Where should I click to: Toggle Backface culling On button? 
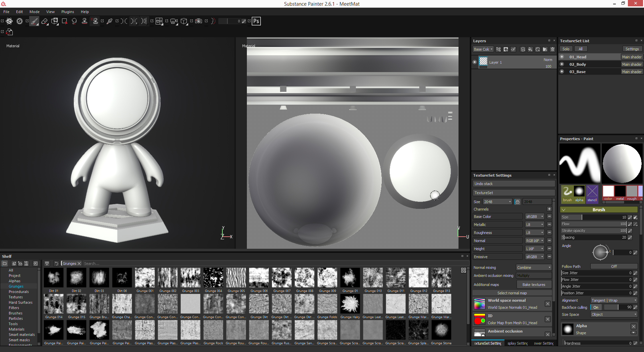pyautogui.click(x=596, y=307)
